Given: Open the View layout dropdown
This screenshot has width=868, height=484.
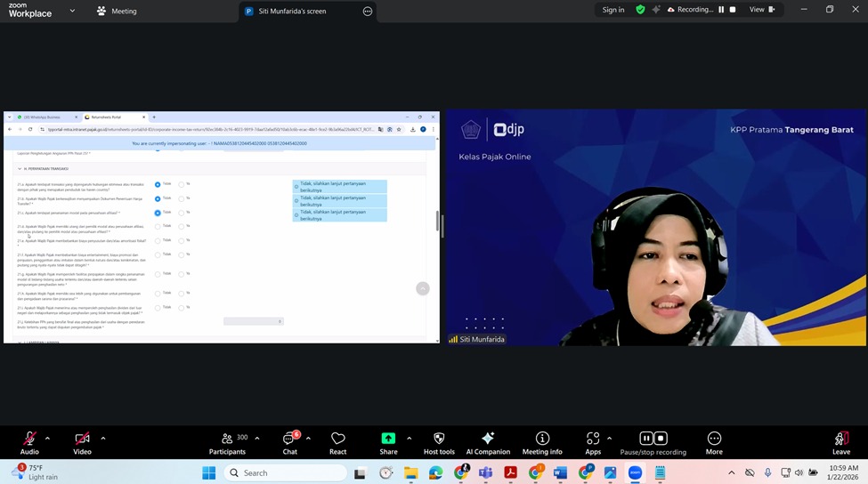Looking at the screenshot, I should 761,10.
